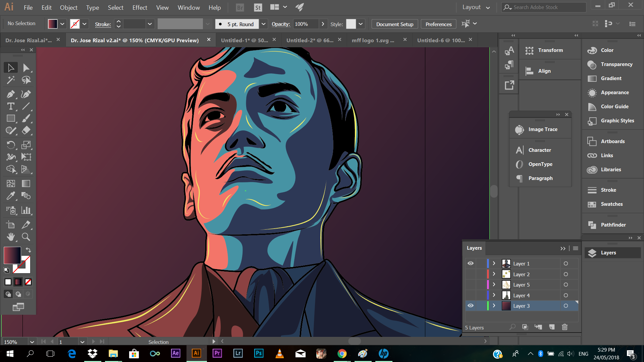Viewport: 644px width, 362px height.
Task: Activate the Type tool
Action: click(x=11, y=106)
